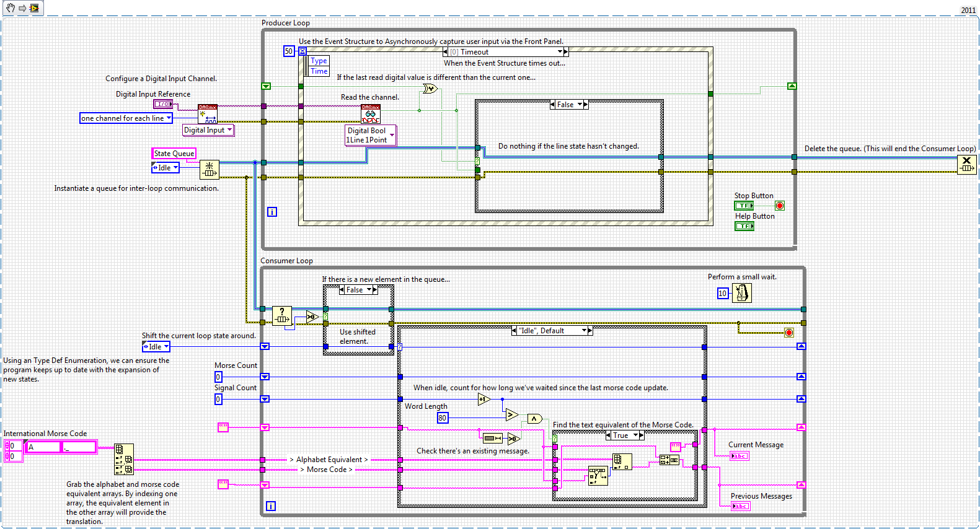Click the VI snippet icon in top toolbar
This screenshot has height=529, width=980.
click(x=34, y=8)
